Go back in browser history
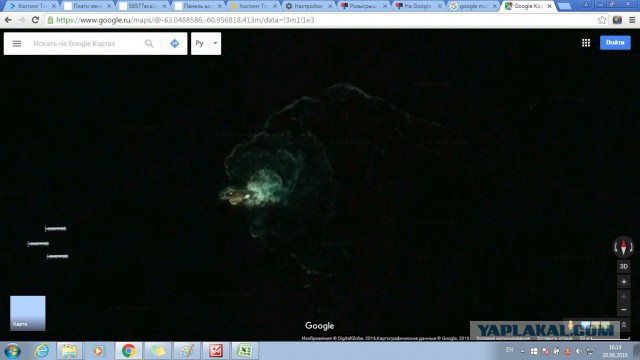640x360 pixels. pos(8,20)
